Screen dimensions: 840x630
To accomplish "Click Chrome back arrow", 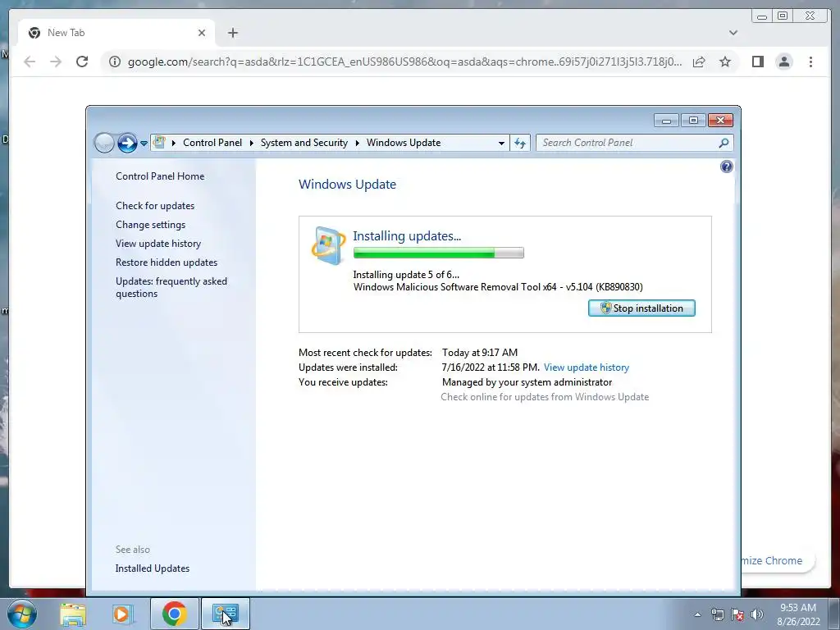I will click(30, 62).
